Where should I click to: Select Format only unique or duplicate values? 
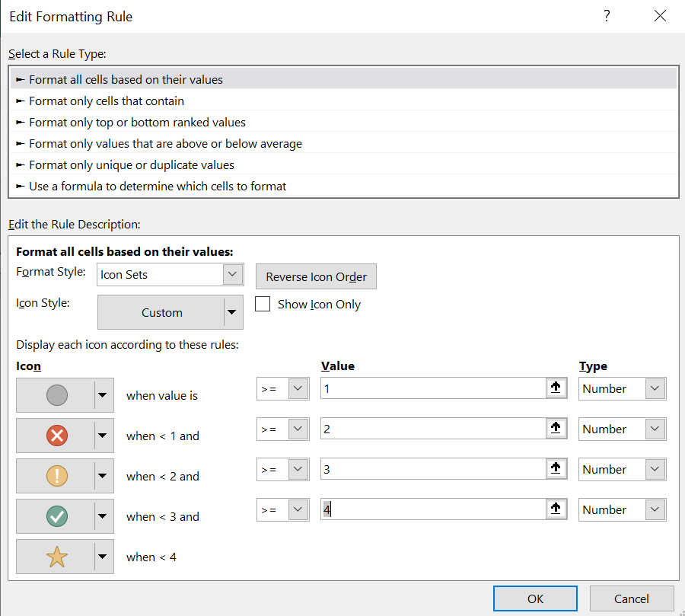[x=343, y=164]
